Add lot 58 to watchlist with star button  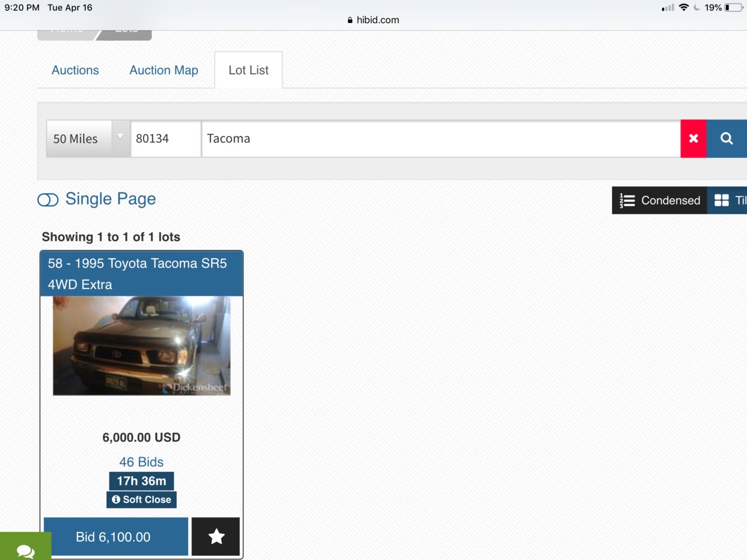point(216,537)
